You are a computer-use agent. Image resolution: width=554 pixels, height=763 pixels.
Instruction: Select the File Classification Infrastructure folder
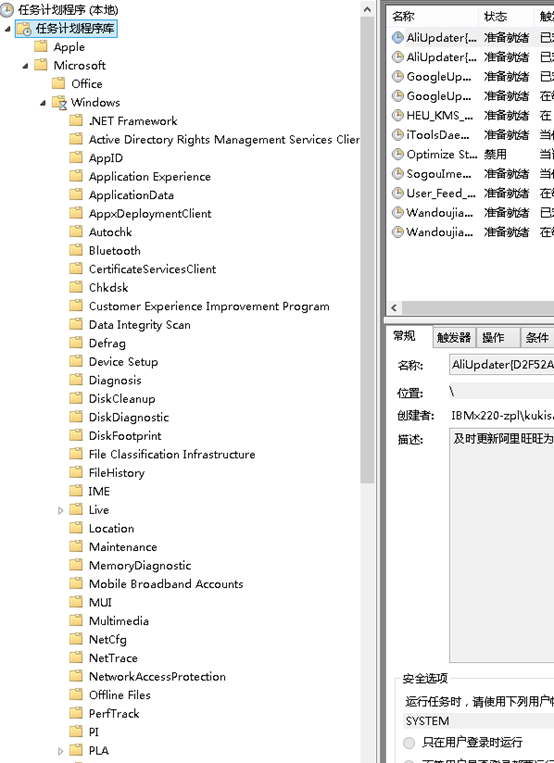pos(172,454)
